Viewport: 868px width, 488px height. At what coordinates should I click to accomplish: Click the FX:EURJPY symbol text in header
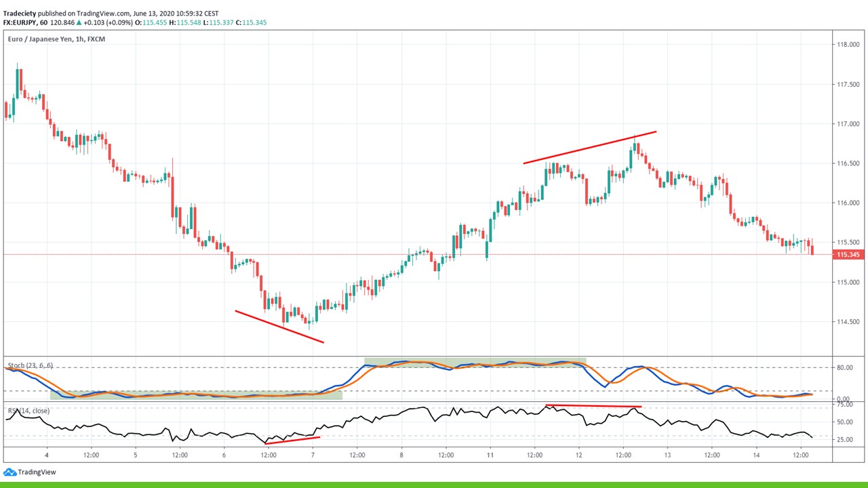tap(20, 22)
